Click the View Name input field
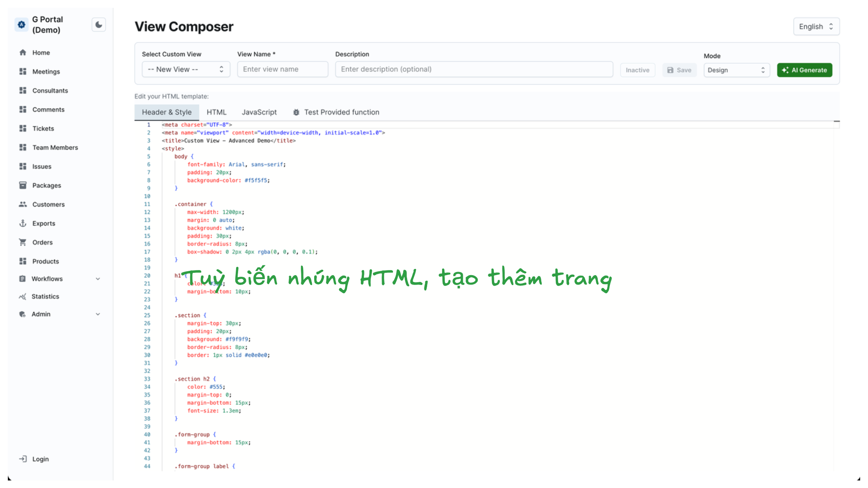The image size is (868, 488). point(282,69)
